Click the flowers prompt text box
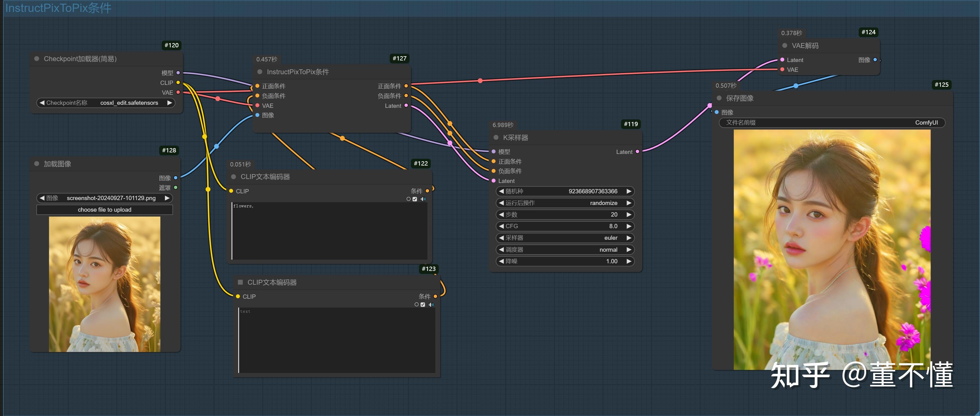Image resolution: width=980 pixels, height=416 pixels. coord(329,231)
